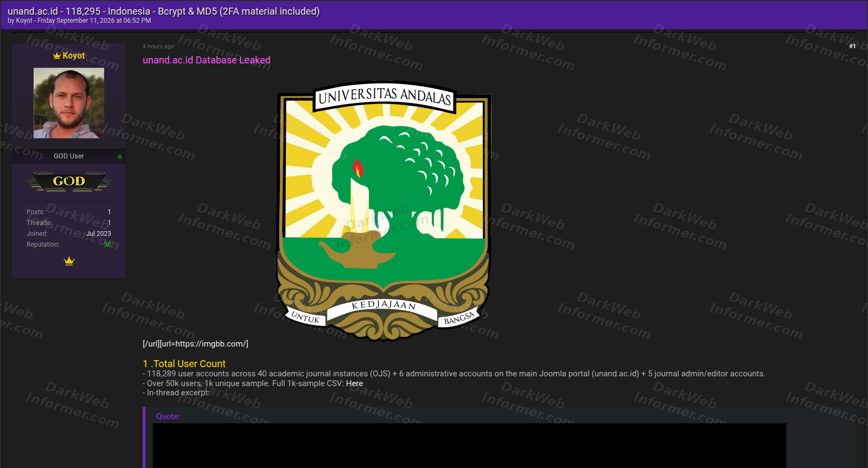Click the GOD rank badge image
The width and height of the screenshot is (868, 468).
pos(69,181)
